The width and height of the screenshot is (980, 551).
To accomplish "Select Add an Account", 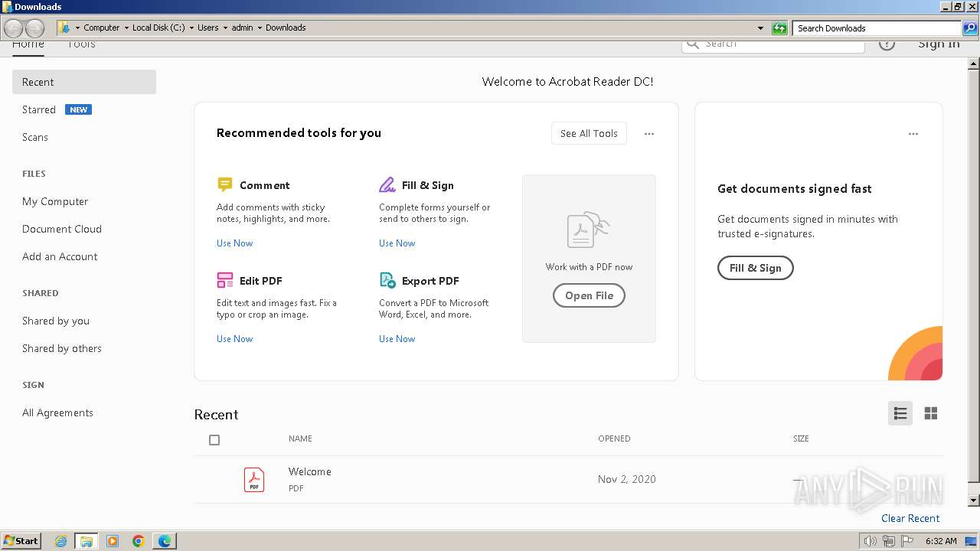I will coord(60,256).
